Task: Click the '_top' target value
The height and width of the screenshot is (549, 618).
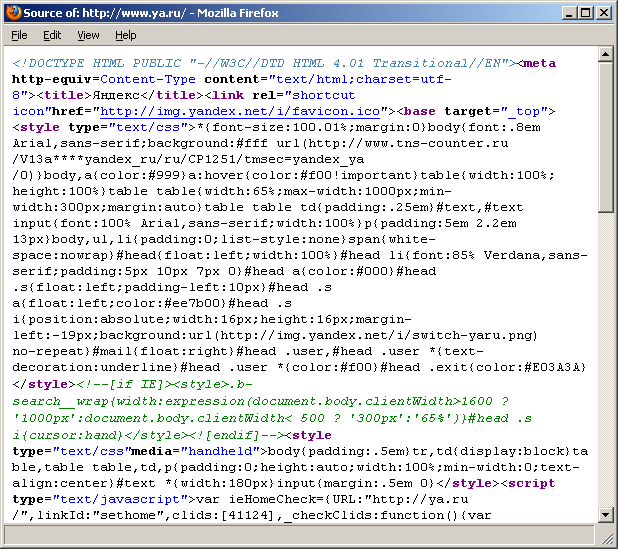Action: click(523, 112)
